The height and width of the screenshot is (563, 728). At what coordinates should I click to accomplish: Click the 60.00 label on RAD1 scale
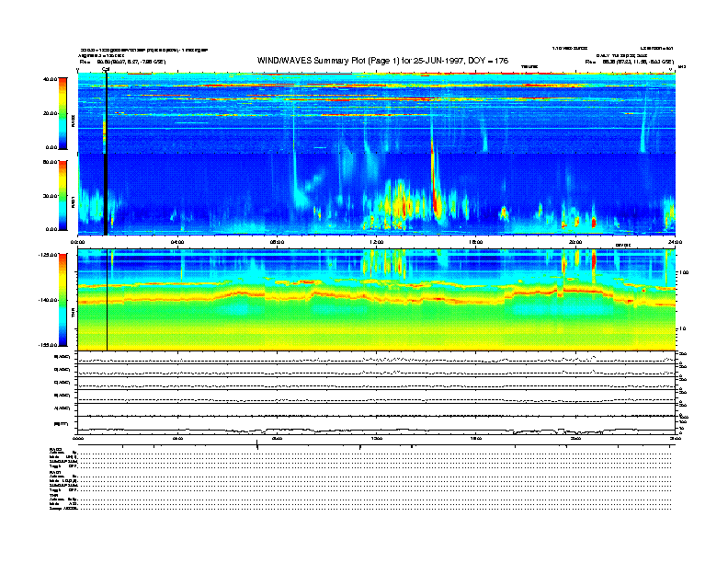pyautogui.click(x=50, y=162)
